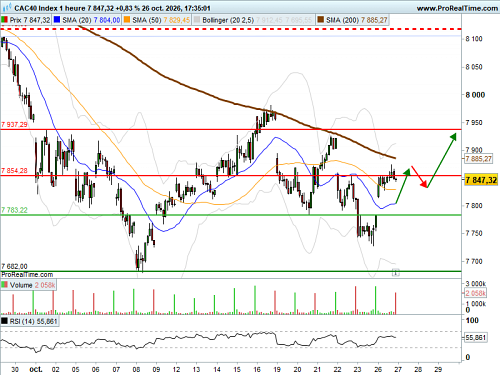Click the 8 100 price axis label
The image size is (500, 375).
coord(474,39)
